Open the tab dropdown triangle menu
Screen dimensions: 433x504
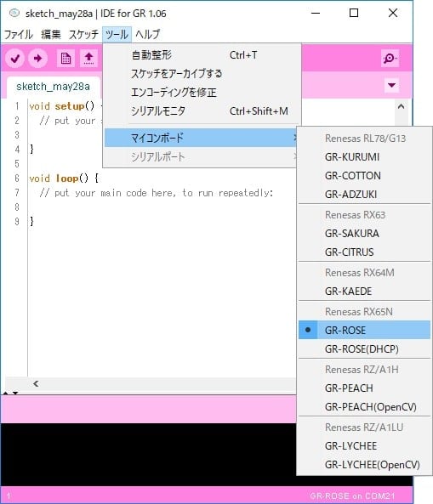[x=391, y=85]
